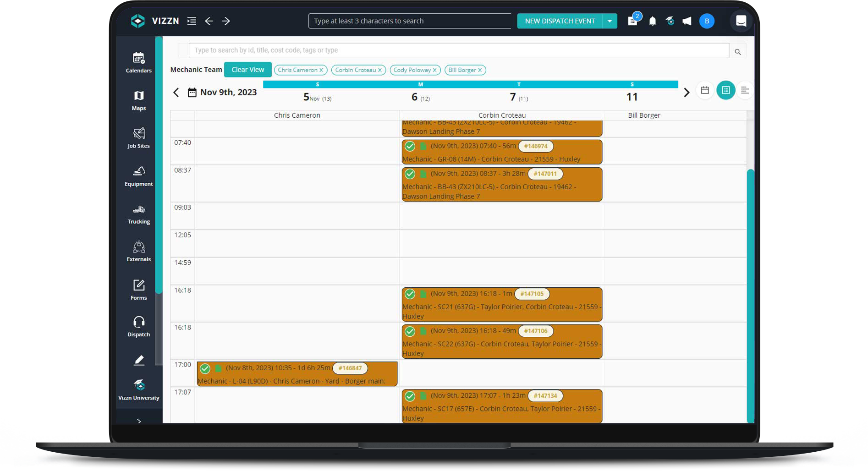This screenshot has width=868, height=471.
Task: Click the notifications bell icon
Action: tap(652, 21)
